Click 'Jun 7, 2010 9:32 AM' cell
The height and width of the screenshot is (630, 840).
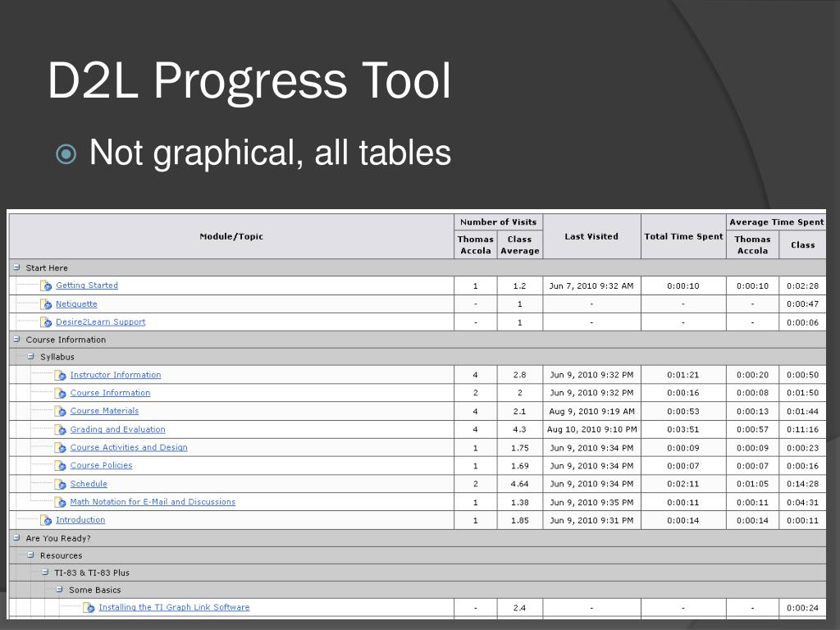point(591,286)
